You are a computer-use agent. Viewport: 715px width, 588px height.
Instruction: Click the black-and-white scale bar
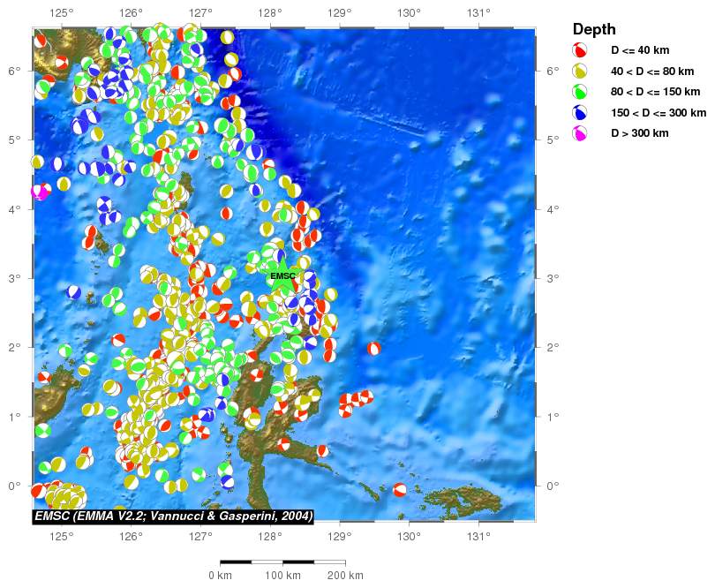pyautogui.click(x=282, y=562)
